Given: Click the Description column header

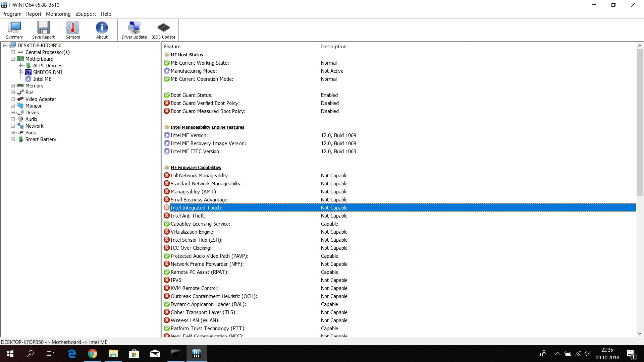Looking at the screenshot, I should pos(394,47).
